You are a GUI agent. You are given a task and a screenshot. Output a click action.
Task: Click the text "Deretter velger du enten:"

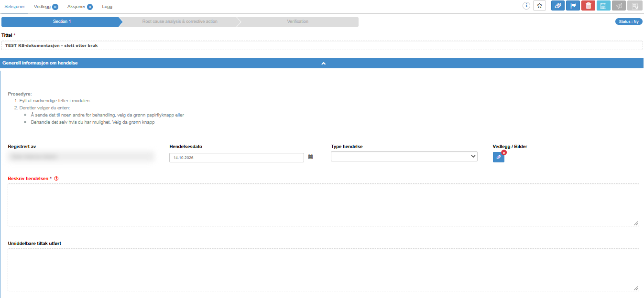click(44, 108)
